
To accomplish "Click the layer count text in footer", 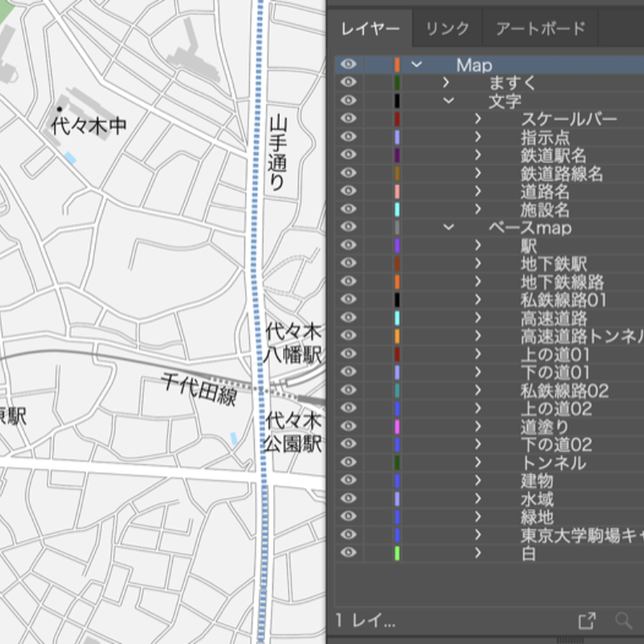I will tap(365, 621).
